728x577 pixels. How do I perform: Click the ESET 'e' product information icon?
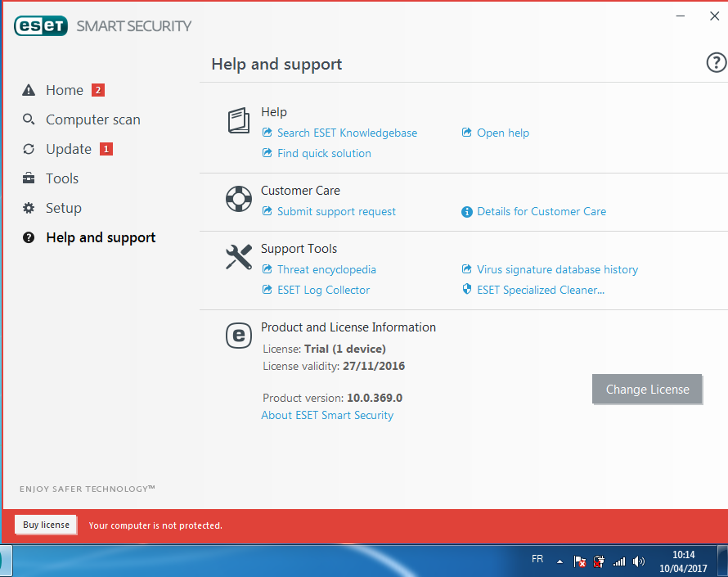(x=239, y=336)
